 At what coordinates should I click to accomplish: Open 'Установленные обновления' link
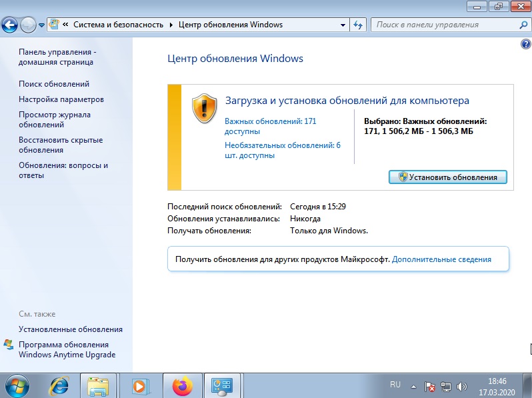click(x=71, y=329)
